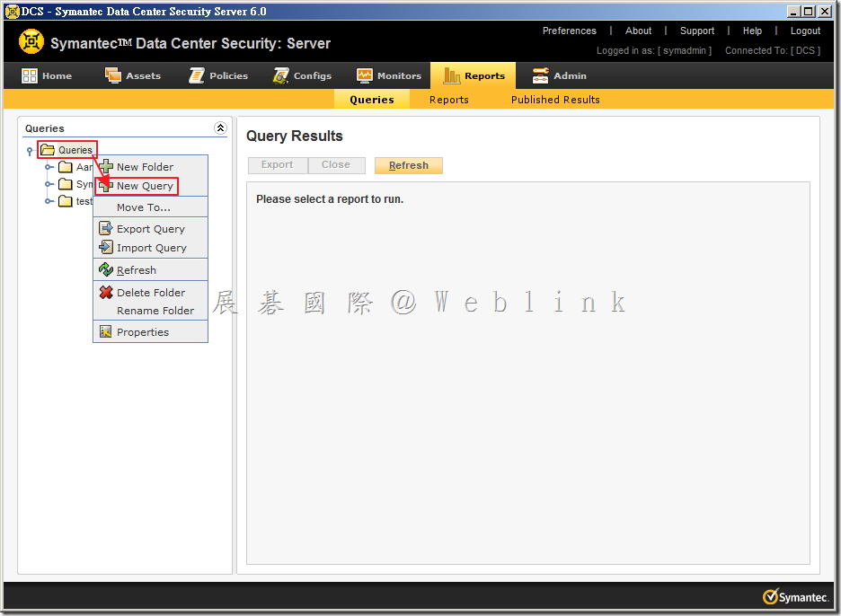Select the Queries sub-tab

[x=372, y=99]
